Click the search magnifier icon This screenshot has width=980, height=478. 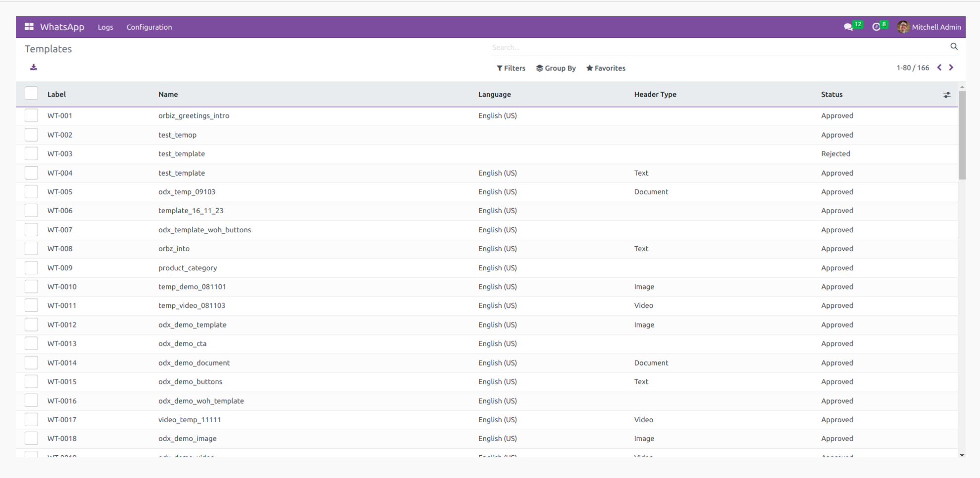pyautogui.click(x=954, y=46)
